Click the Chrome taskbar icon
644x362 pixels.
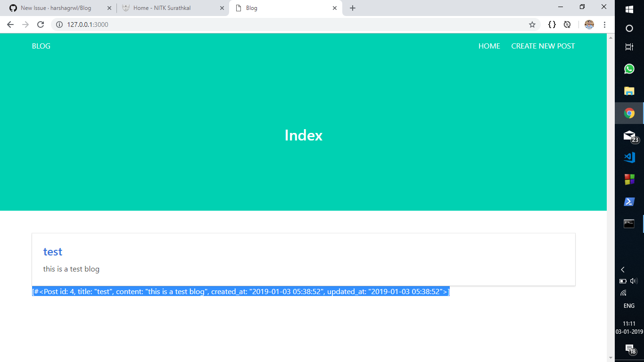pyautogui.click(x=629, y=113)
